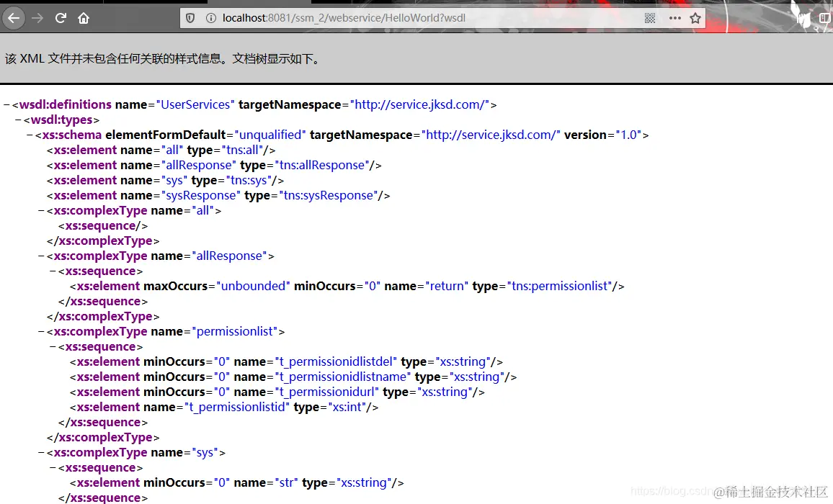Collapse the wsdl:definitions node

(6, 104)
